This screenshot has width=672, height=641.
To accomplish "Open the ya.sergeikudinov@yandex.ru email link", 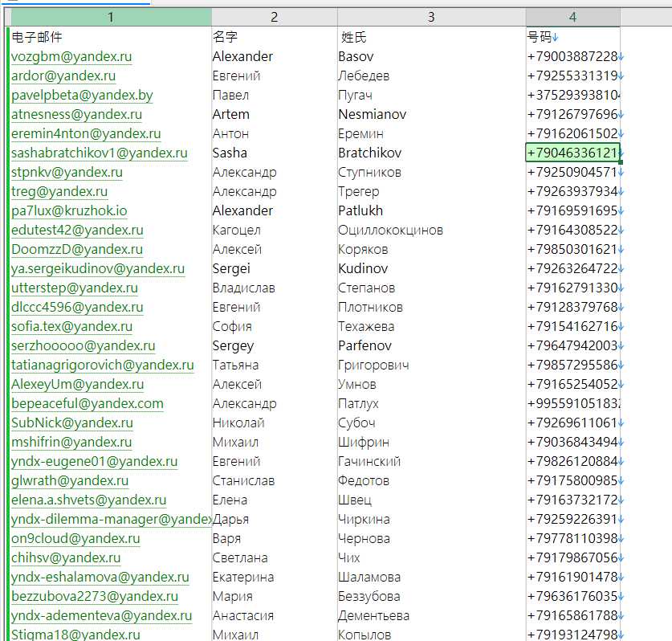I will point(98,269).
